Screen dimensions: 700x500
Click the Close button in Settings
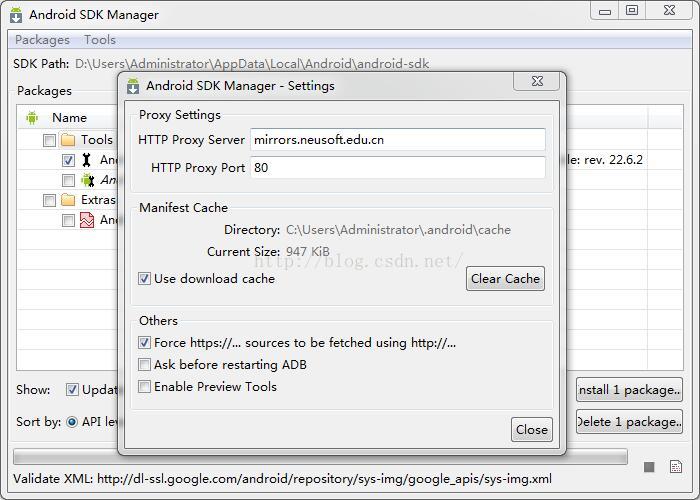click(531, 429)
